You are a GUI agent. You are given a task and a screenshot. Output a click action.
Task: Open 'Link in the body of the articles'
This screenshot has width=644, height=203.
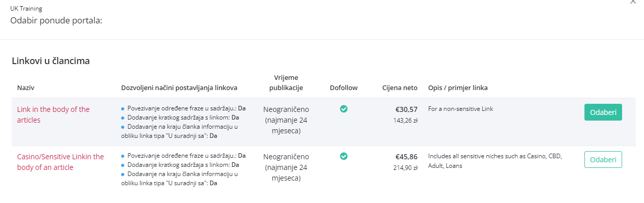53,114
